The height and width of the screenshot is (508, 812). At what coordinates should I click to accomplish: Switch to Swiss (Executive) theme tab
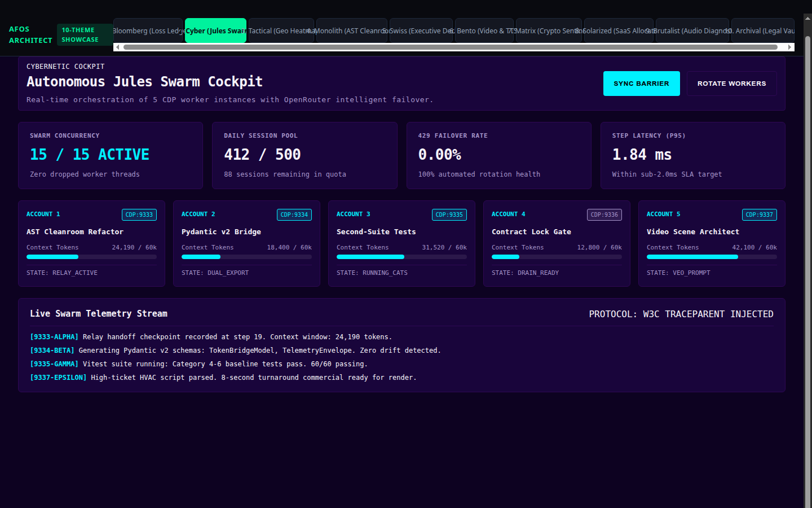click(x=421, y=30)
